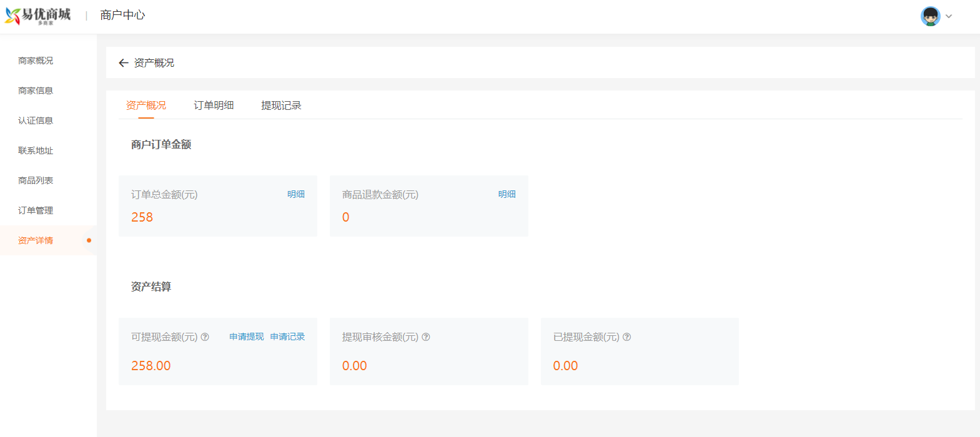Expand the user account dropdown arrow

(x=949, y=16)
